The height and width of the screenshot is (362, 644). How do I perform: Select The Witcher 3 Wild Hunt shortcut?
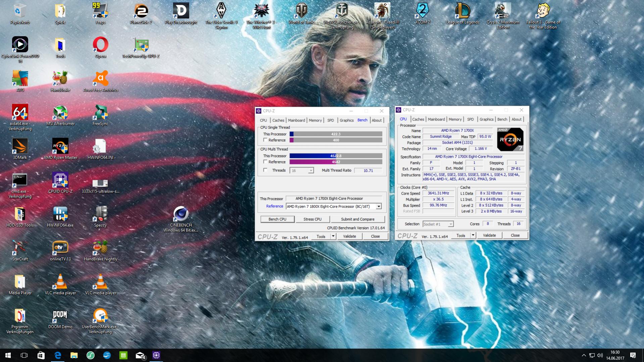[261, 16]
